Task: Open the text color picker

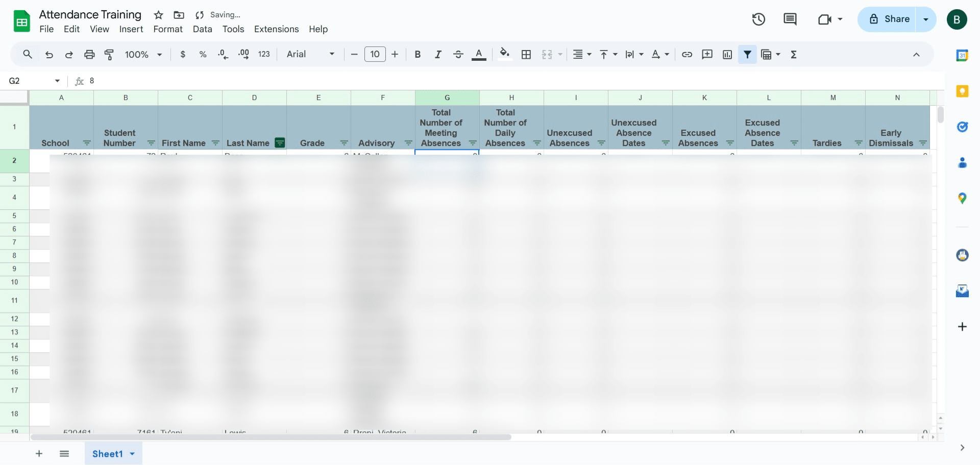Action: click(479, 54)
